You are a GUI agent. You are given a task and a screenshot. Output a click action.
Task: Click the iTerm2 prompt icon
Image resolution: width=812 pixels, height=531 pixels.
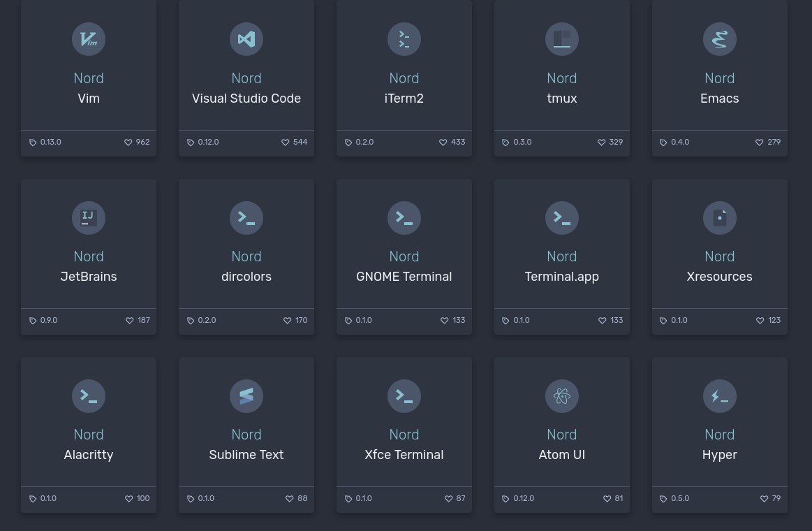[404, 39]
